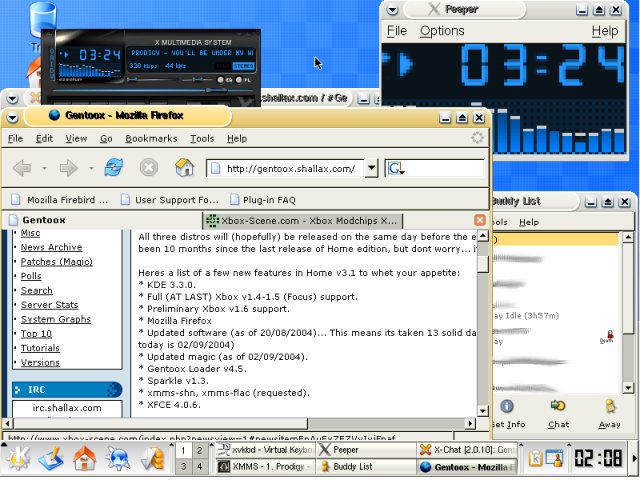This screenshot has height=480, width=640.
Task: Open the URL bar history dropdown
Action: click(371, 168)
